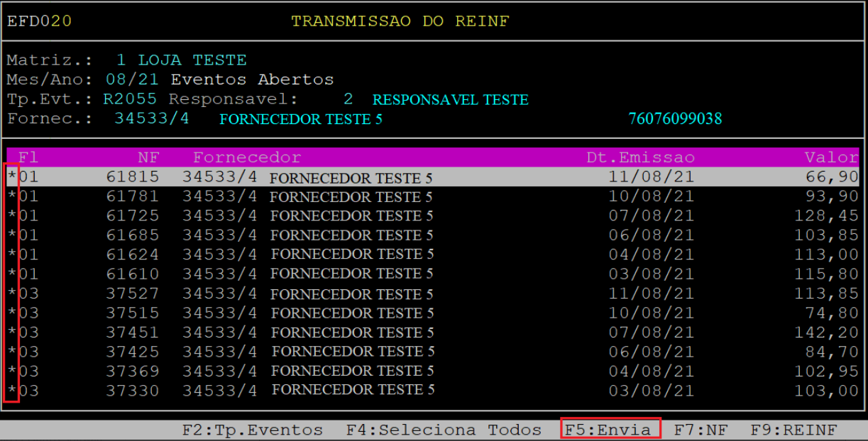Click the value 102,95
Image resolution: width=868 pixels, height=441 pixels.
tap(827, 372)
